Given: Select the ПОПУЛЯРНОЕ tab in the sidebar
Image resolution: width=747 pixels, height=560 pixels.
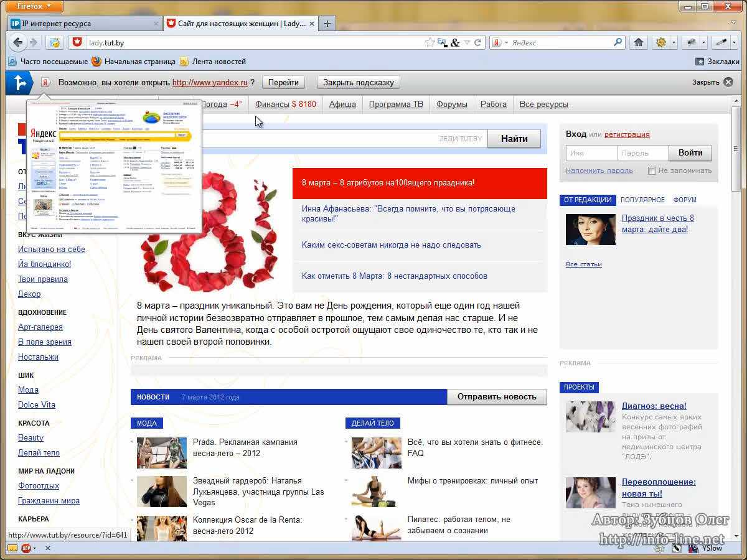Looking at the screenshot, I should tap(642, 200).
